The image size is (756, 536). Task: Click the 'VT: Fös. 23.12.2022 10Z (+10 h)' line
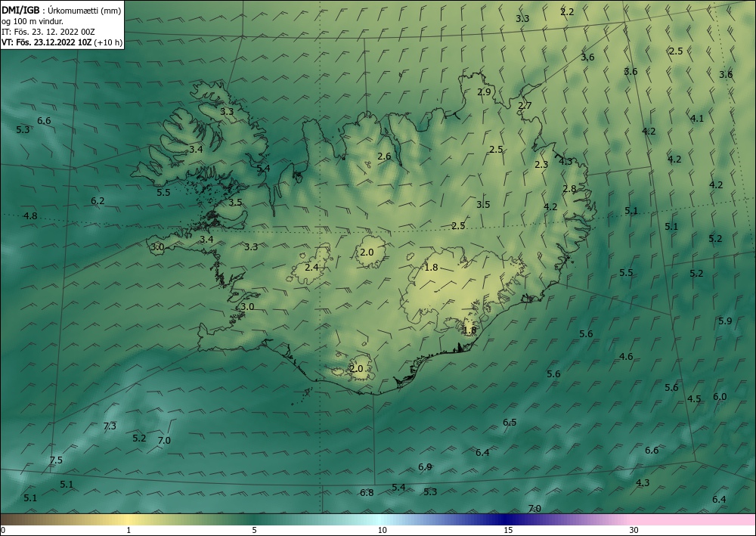[62, 42]
